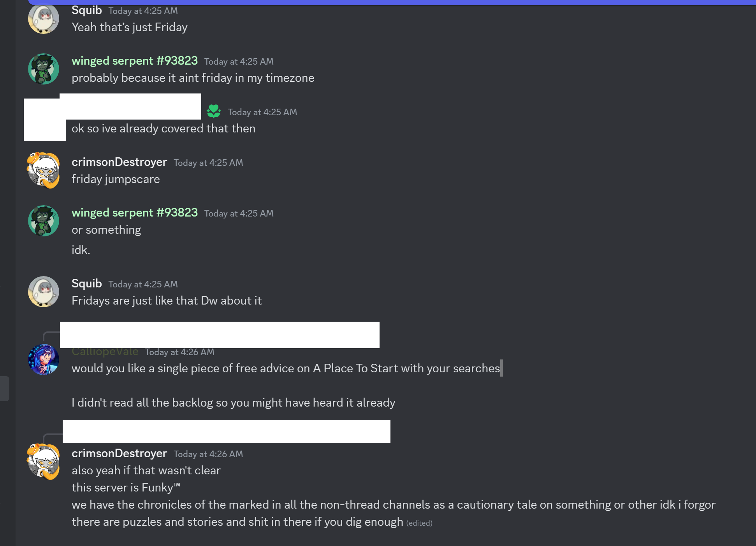
Task: Click the "idk." message
Action: tap(81, 250)
